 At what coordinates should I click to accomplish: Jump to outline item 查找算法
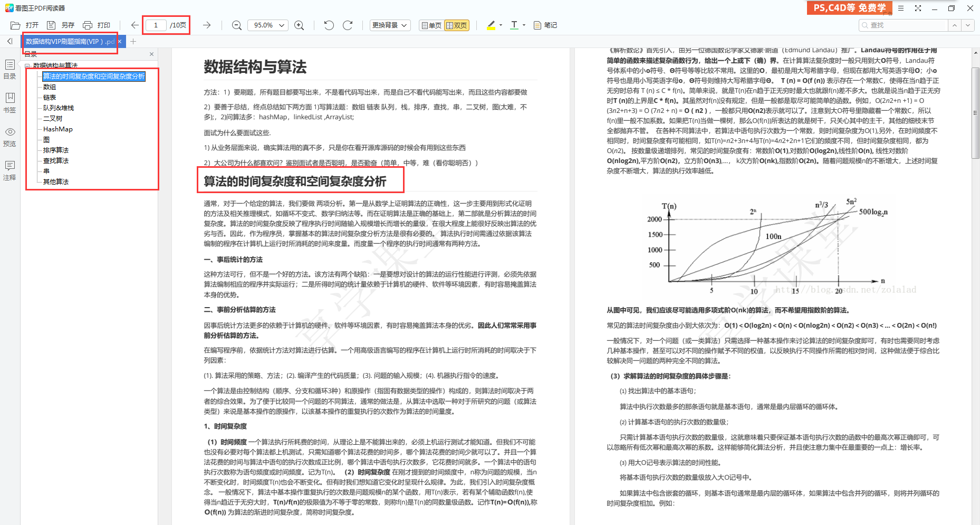pyautogui.click(x=56, y=161)
